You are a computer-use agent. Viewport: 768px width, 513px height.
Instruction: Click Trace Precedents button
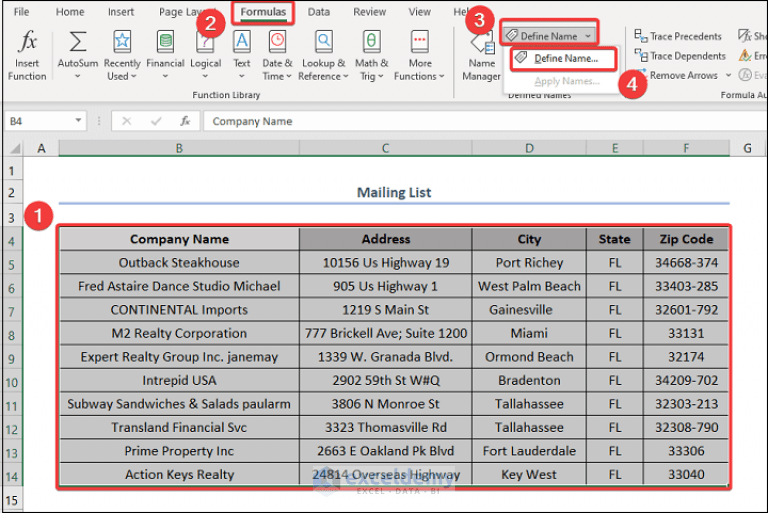click(x=678, y=36)
